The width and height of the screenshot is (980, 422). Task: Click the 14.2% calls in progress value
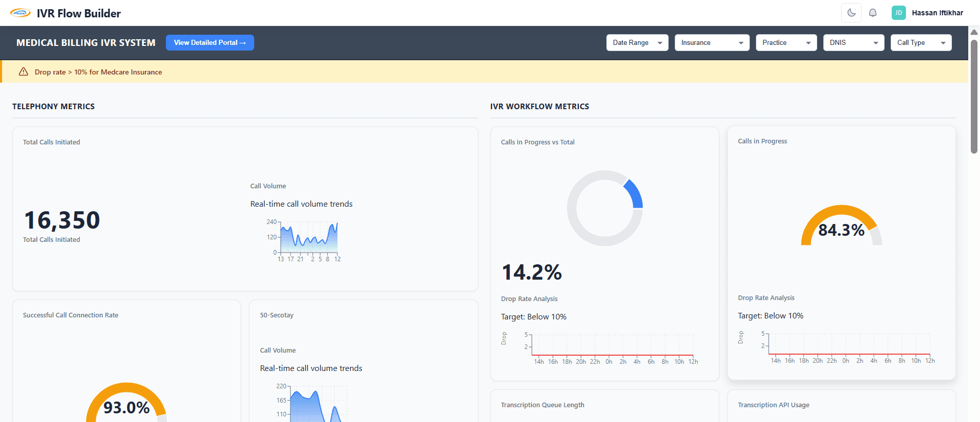[x=531, y=272]
